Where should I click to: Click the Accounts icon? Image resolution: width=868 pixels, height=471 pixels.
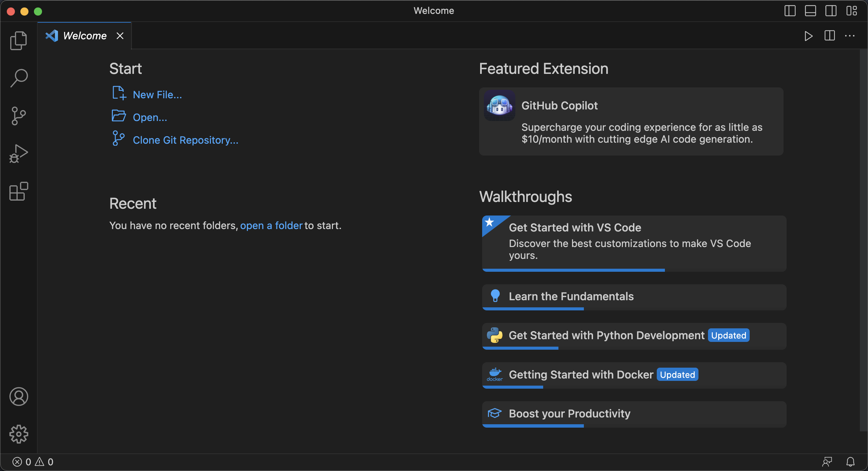pyautogui.click(x=19, y=396)
